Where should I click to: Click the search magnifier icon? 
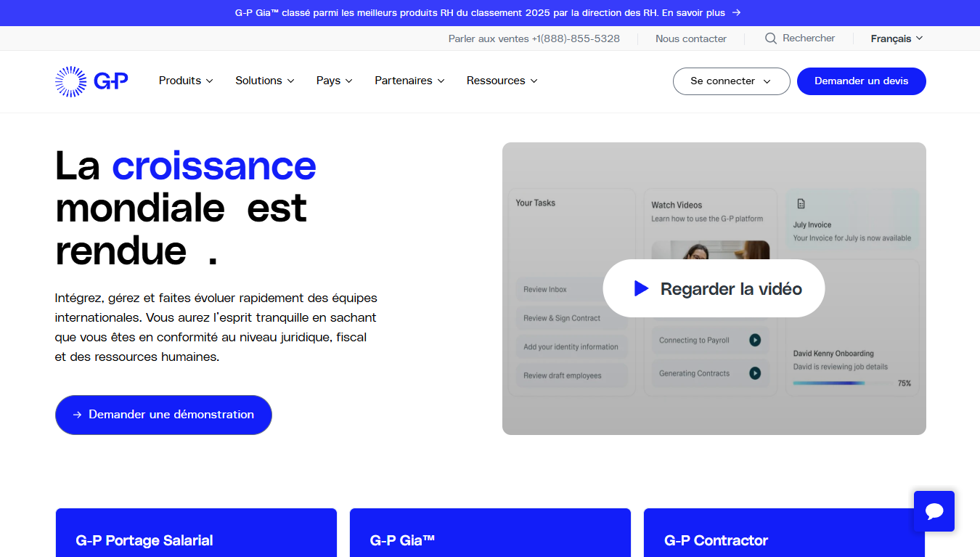[x=771, y=38]
